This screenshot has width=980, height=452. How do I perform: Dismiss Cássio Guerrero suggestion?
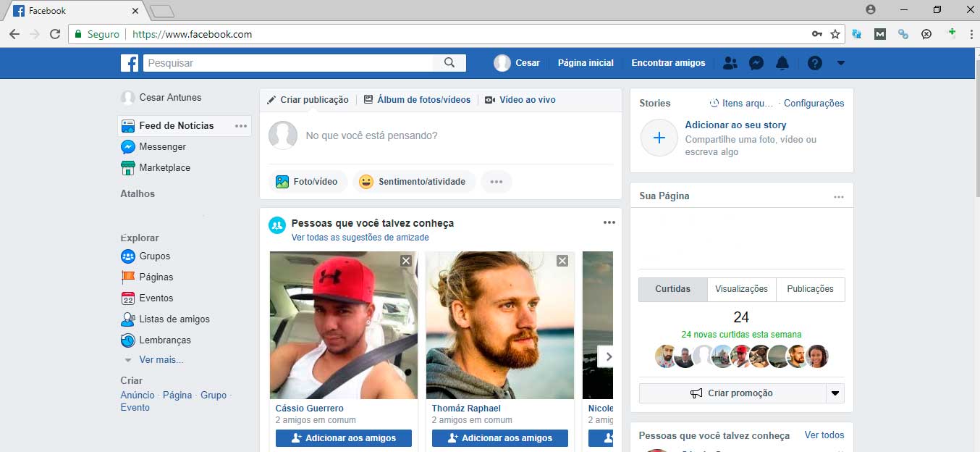406,261
